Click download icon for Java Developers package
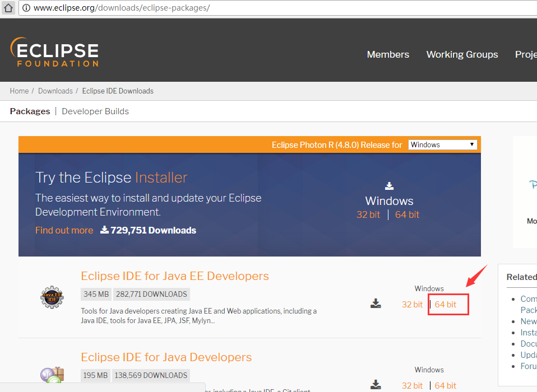 pos(376,385)
